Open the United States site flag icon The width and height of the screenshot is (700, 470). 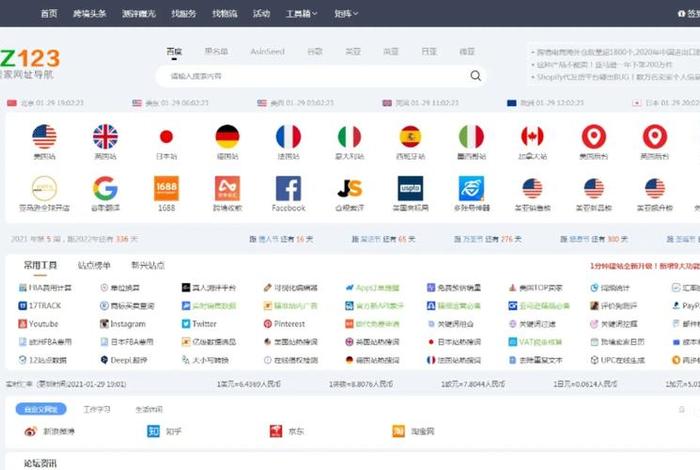click(x=44, y=136)
